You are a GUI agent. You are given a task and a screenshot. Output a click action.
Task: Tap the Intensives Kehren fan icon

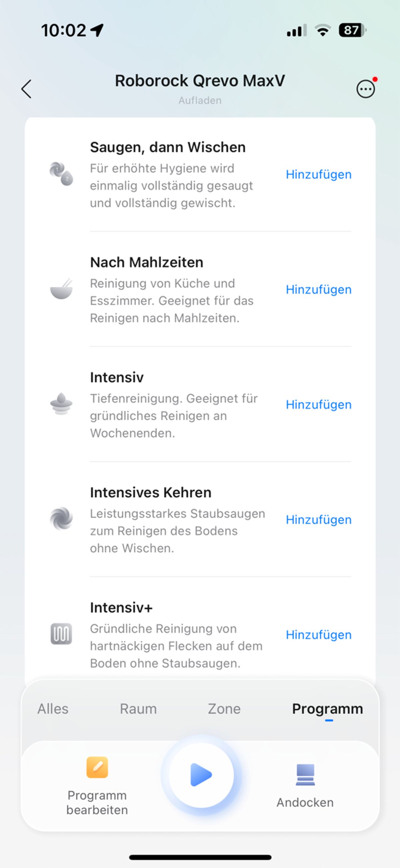click(61, 519)
